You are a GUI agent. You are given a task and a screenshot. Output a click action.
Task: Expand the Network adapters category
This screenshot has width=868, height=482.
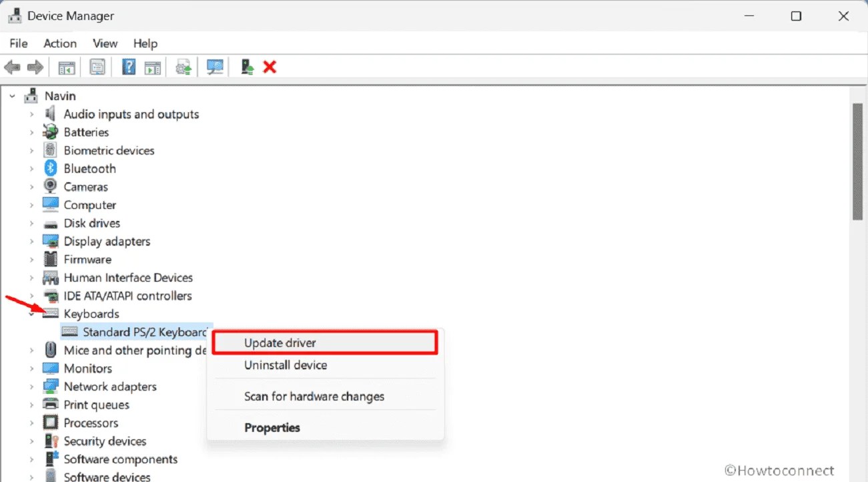[x=32, y=387]
